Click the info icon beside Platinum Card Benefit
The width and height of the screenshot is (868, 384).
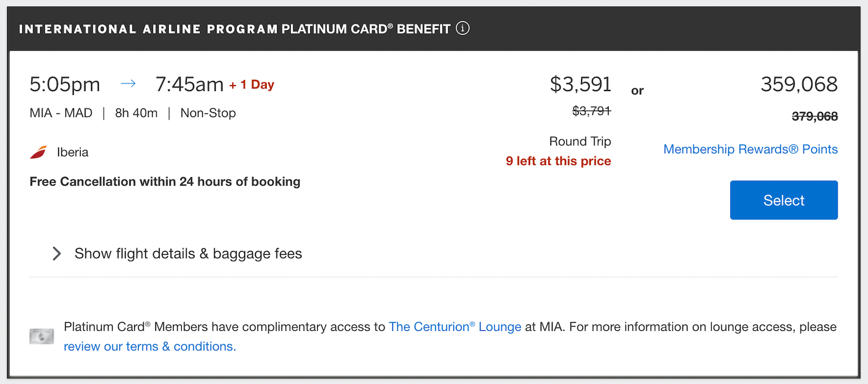463,28
